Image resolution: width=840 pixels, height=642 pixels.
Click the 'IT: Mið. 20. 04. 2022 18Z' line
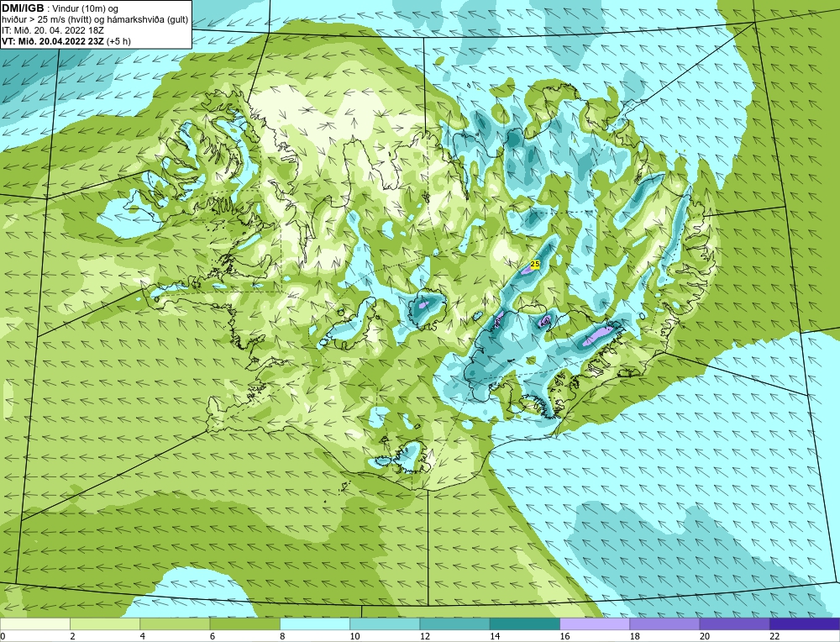53,30
